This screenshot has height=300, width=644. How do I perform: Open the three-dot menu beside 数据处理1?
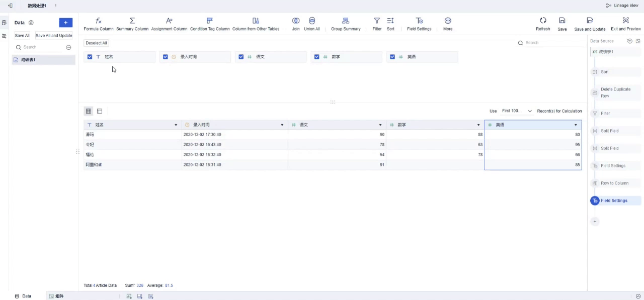click(x=55, y=6)
